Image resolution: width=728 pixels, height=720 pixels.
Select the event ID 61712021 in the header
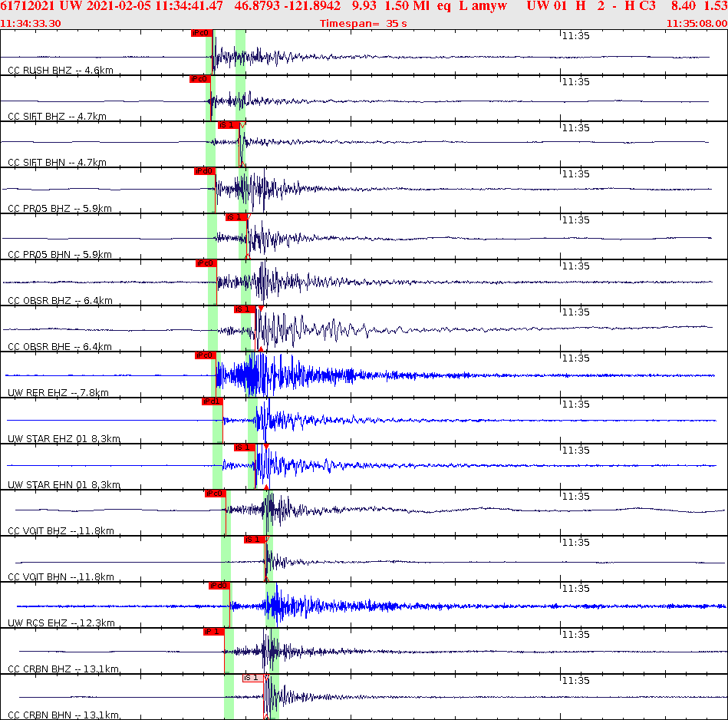27,8
